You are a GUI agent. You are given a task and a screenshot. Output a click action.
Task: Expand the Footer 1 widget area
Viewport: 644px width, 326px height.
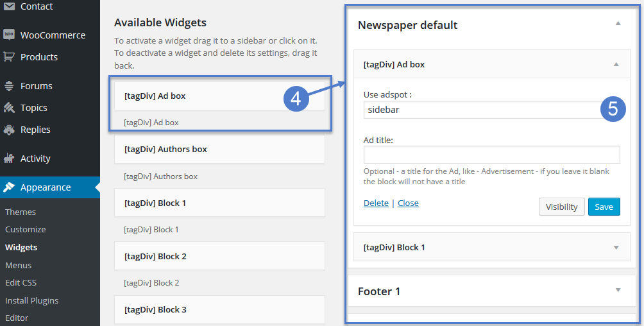point(618,290)
